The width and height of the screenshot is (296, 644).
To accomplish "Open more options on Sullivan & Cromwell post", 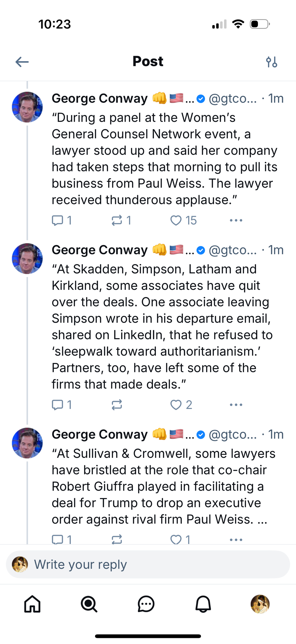I will click(236, 539).
